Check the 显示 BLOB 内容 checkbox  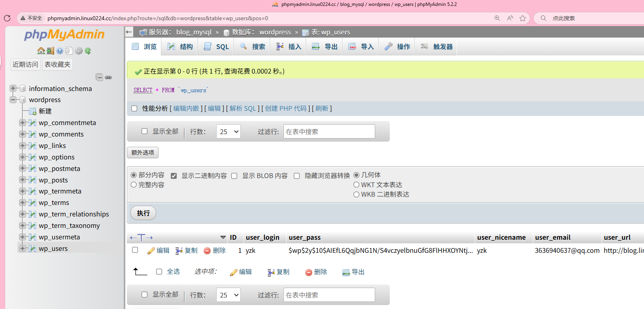coord(234,176)
